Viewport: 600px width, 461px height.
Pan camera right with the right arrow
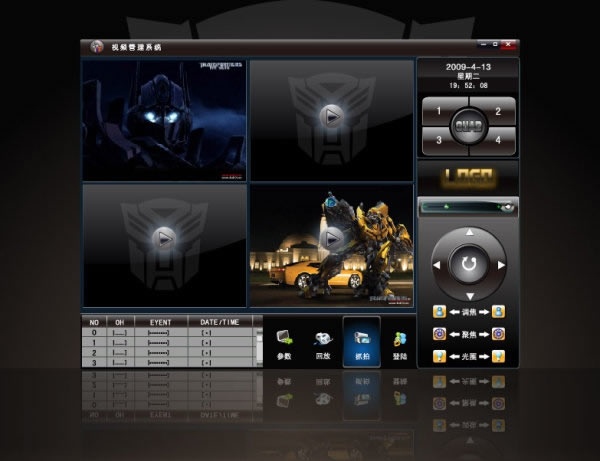[501, 265]
